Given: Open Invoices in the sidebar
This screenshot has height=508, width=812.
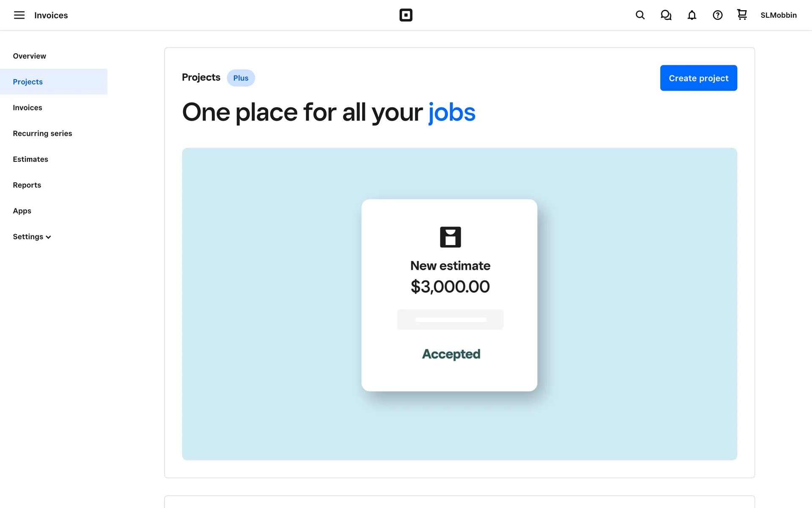Looking at the screenshot, I should pyautogui.click(x=27, y=108).
